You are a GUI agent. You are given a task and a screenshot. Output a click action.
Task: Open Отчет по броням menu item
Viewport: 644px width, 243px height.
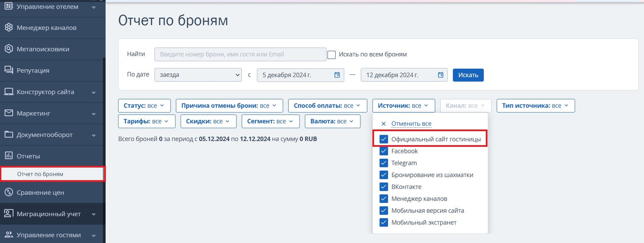point(53,174)
